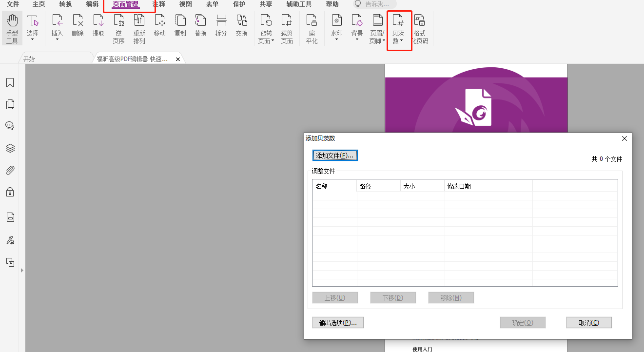Open the Attachments paperclip panel
Screen dimensions: 644x352
coord(10,170)
